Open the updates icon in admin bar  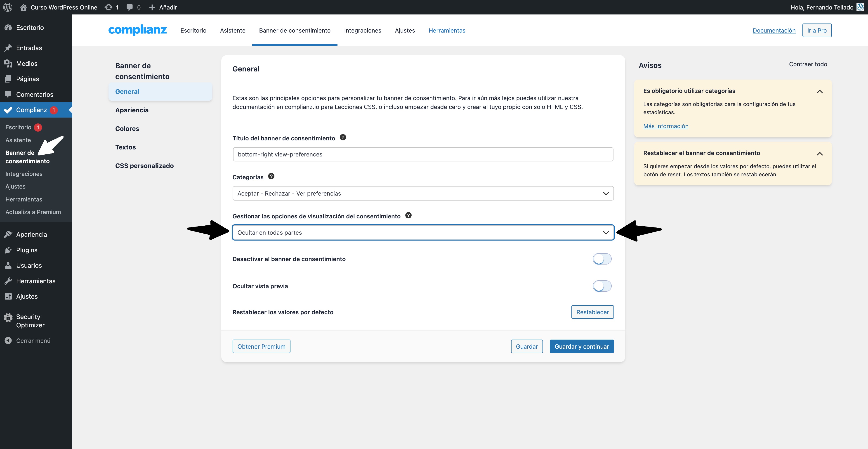coord(108,7)
